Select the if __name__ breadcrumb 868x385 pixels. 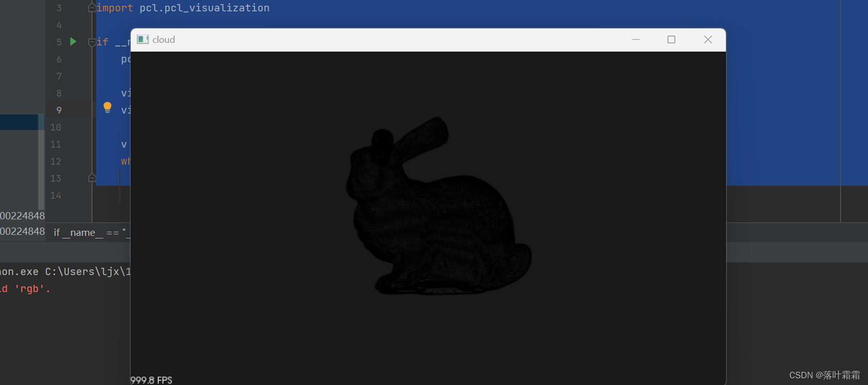(91, 233)
